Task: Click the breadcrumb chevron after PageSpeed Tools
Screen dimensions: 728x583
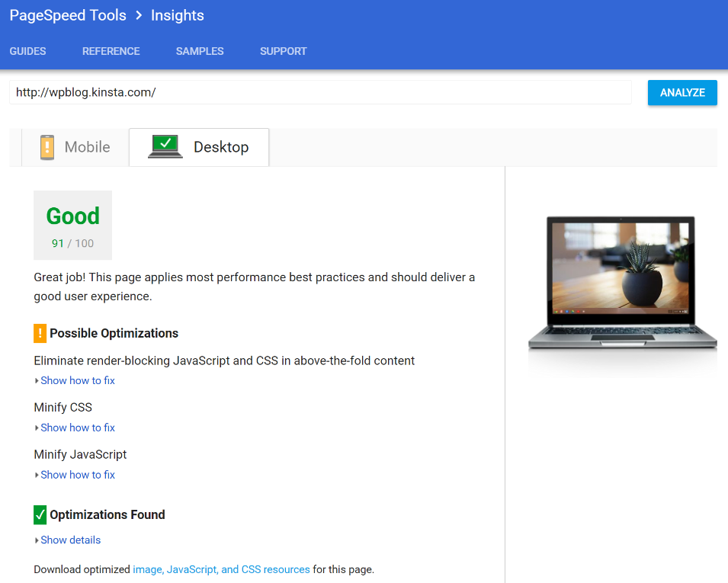Action: pos(138,15)
